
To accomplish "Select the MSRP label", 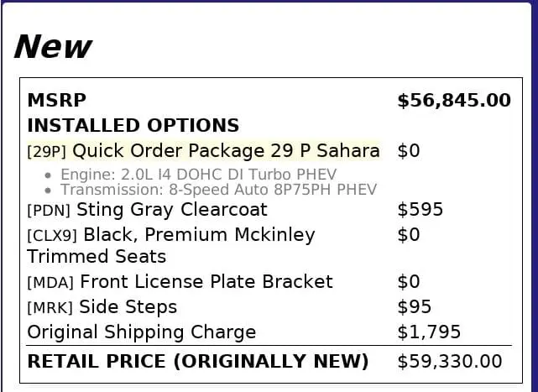I will (56, 101).
